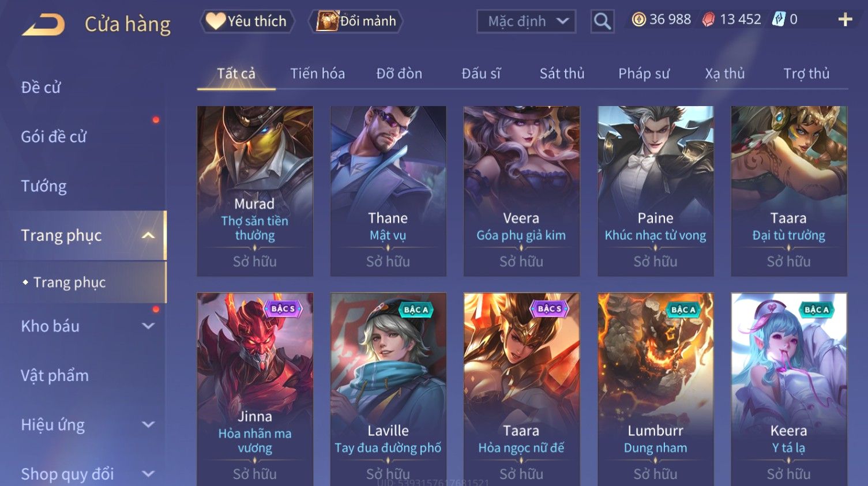Screen dimensions: 868x486
Task: Click the gold coin balance icon
Action: [639, 20]
